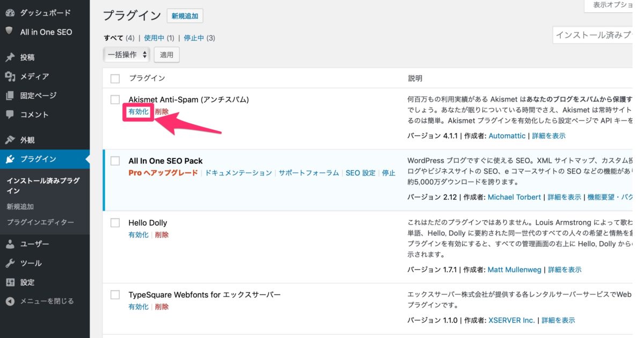Image resolution: width=644 pixels, height=338 pixels.
Task: View details for TypeSquare Webfonts plugin
Action: pyautogui.click(x=558, y=320)
